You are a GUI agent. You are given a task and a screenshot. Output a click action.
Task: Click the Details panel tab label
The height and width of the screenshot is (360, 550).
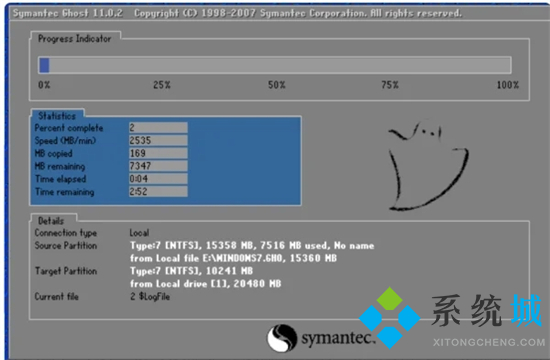(51, 221)
